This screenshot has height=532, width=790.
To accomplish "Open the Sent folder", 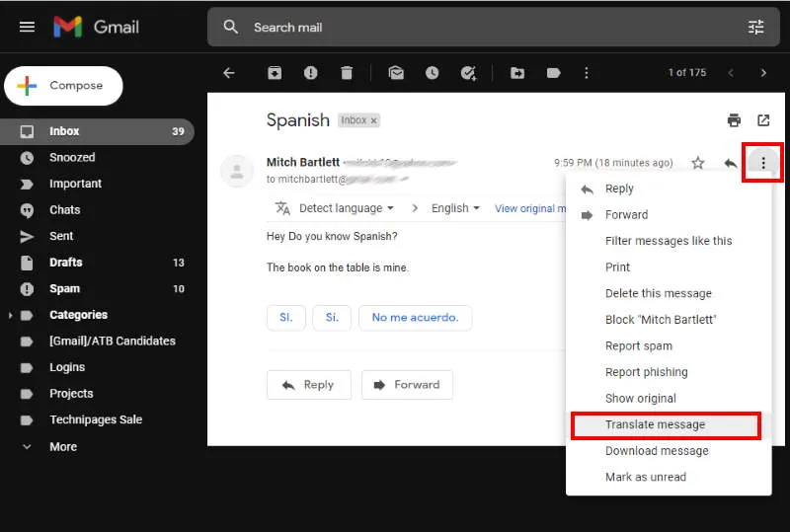I will tap(97, 236).
